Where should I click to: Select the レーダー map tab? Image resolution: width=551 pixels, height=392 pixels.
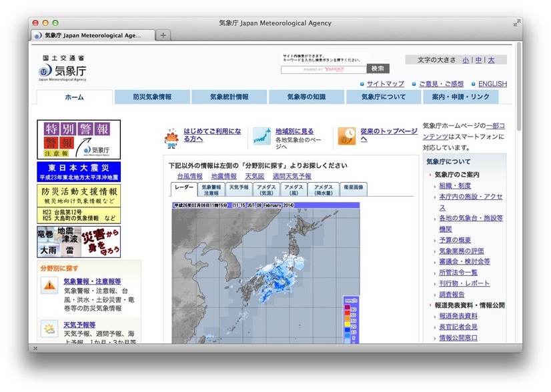(x=184, y=189)
